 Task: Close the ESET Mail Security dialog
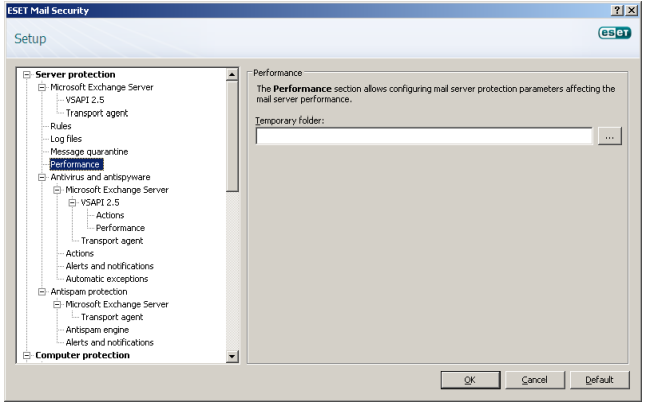[x=631, y=10]
